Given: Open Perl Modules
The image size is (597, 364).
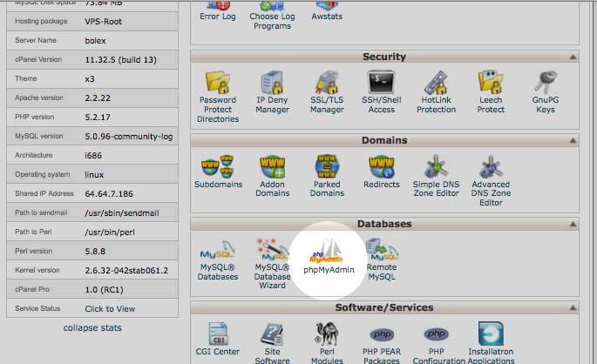Looking at the screenshot, I should tap(327, 343).
